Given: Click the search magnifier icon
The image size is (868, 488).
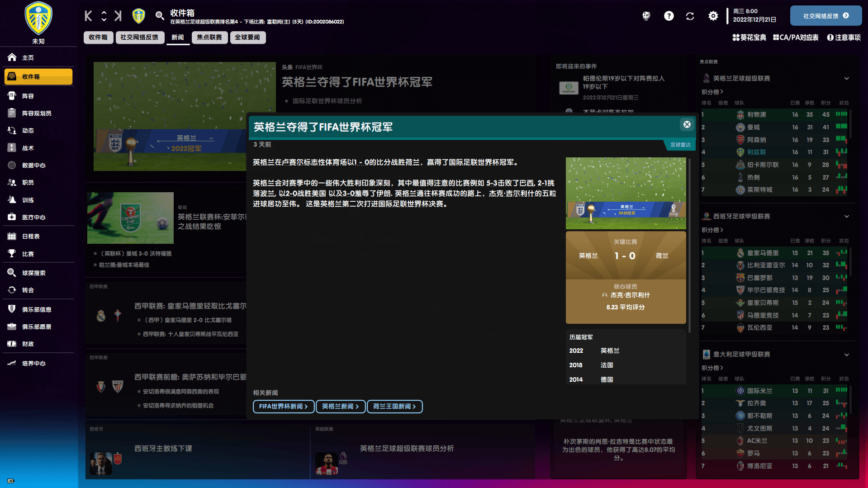Looking at the screenshot, I should [159, 16].
